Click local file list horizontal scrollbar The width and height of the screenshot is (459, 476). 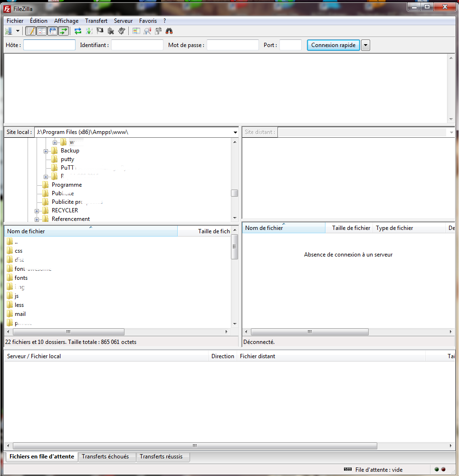pyautogui.click(x=68, y=332)
